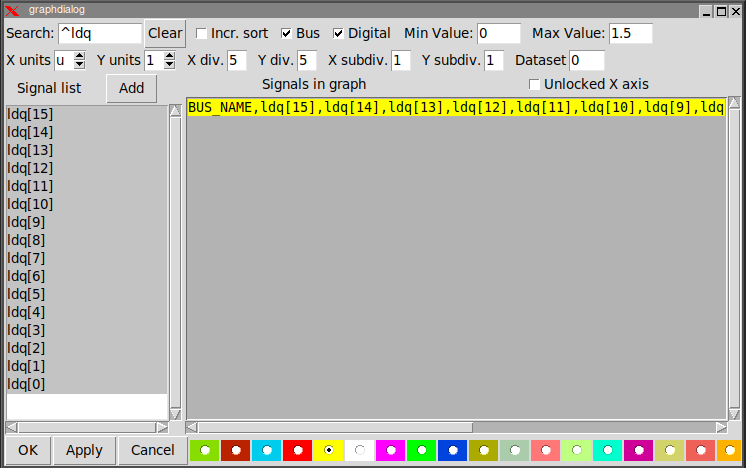The image size is (746, 468).
Task: Pick the yellow color swatch
Action: click(329, 450)
